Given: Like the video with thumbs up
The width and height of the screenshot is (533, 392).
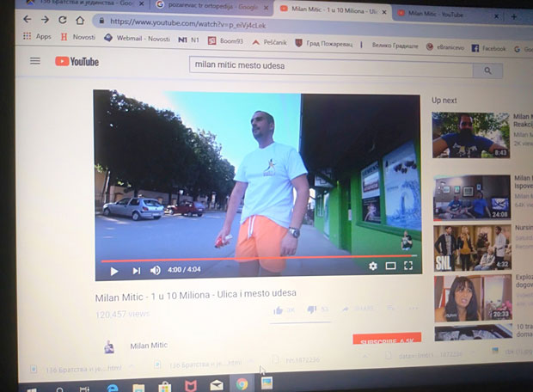Looking at the screenshot, I should click(279, 310).
